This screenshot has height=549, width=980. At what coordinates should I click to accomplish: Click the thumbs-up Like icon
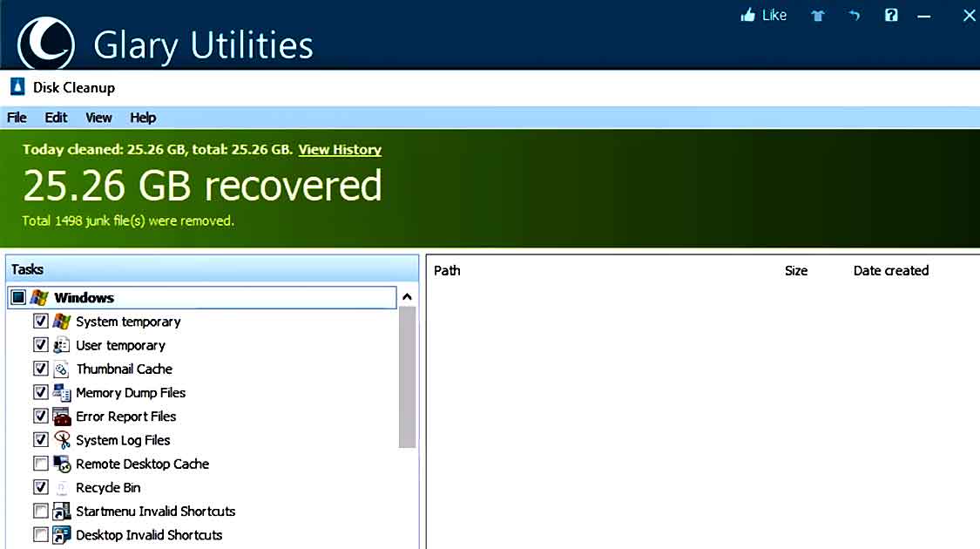[x=747, y=15]
